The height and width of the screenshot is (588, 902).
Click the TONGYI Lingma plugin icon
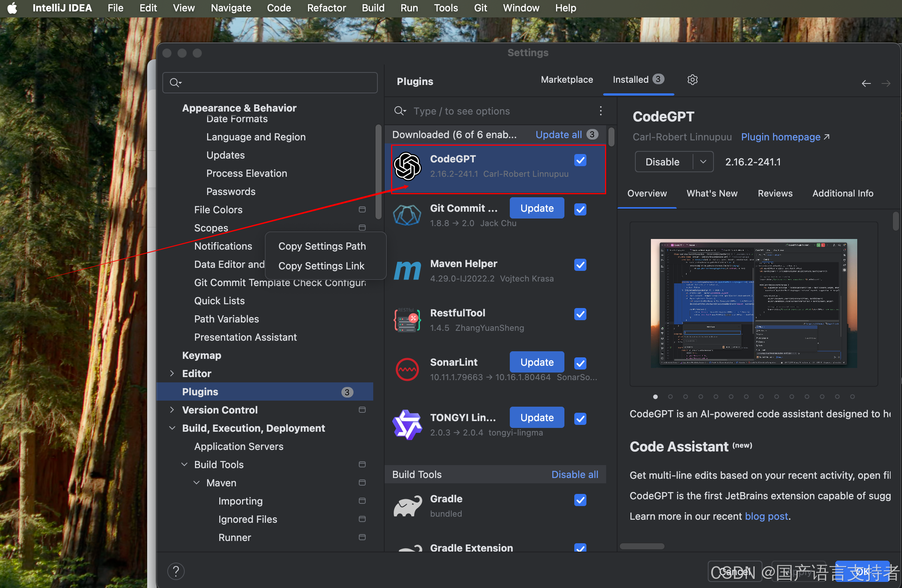[407, 424]
